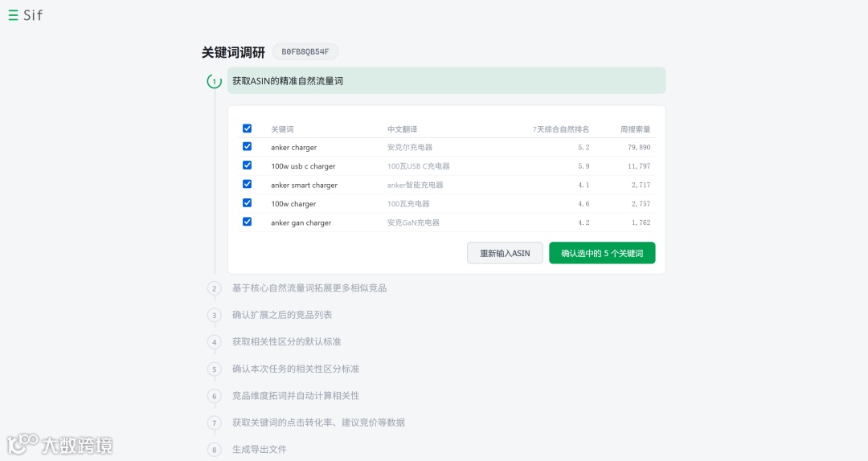
Task: Click the keyword text anker smart charger
Action: [x=304, y=185]
